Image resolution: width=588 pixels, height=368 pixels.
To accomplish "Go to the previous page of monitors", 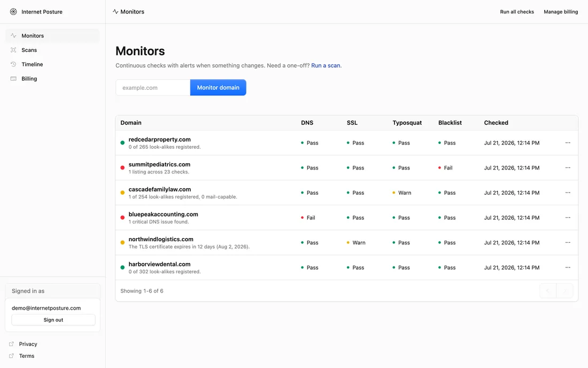I will (548, 291).
